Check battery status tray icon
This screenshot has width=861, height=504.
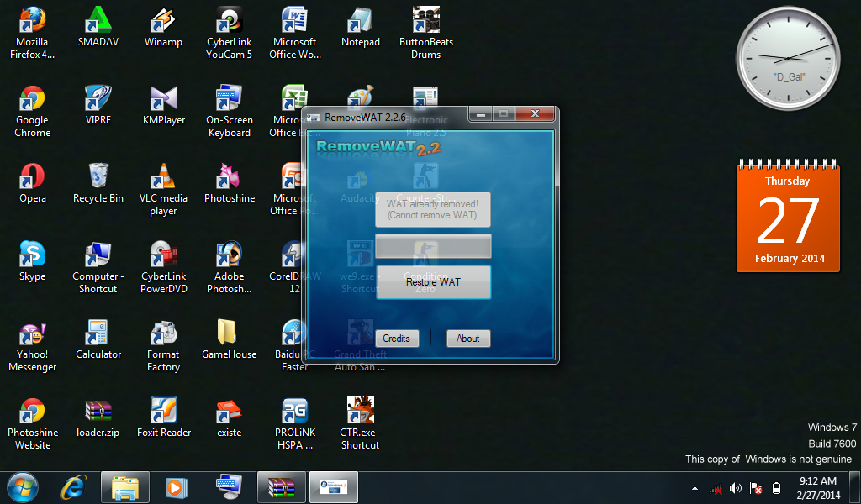pos(776,488)
